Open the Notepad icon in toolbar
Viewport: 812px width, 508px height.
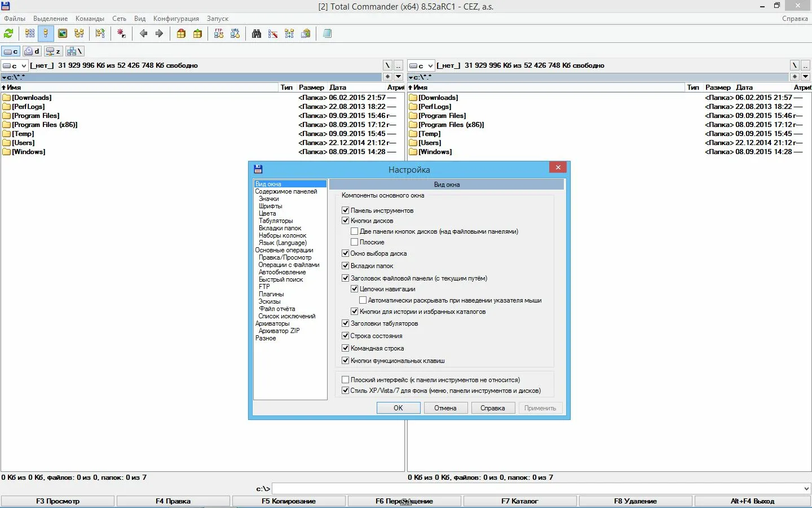click(327, 34)
